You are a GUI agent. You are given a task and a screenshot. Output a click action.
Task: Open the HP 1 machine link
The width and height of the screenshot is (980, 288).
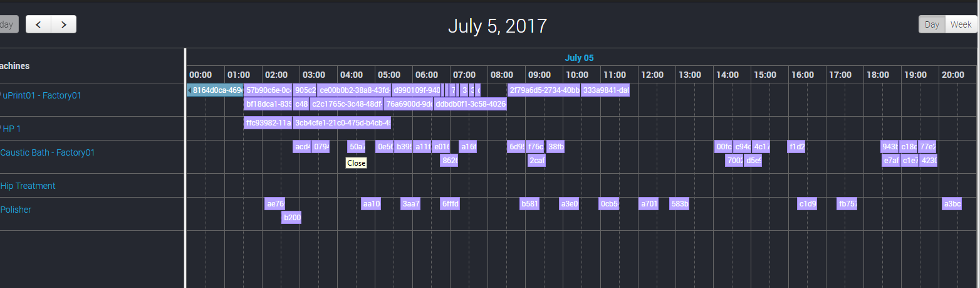coord(12,129)
